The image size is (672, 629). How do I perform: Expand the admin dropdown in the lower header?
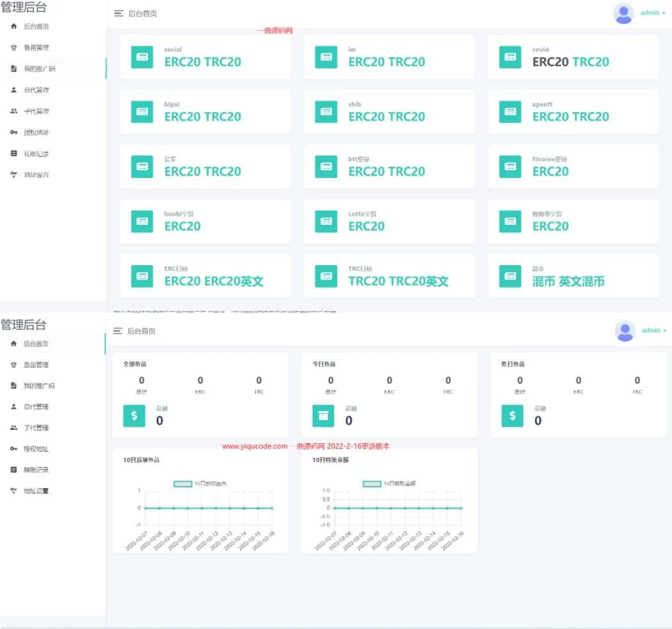pos(653,331)
